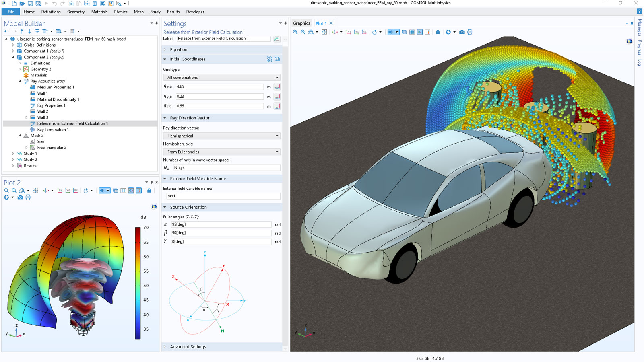Switch Graphics view to the XY plane
Image resolution: width=644 pixels, height=362 pixels.
(x=349, y=32)
